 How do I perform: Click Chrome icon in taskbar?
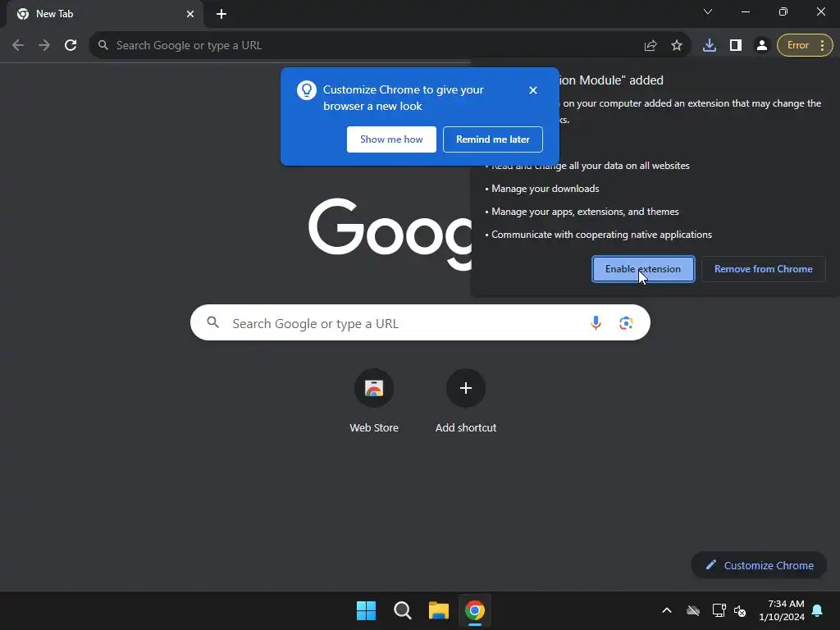[475, 610]
